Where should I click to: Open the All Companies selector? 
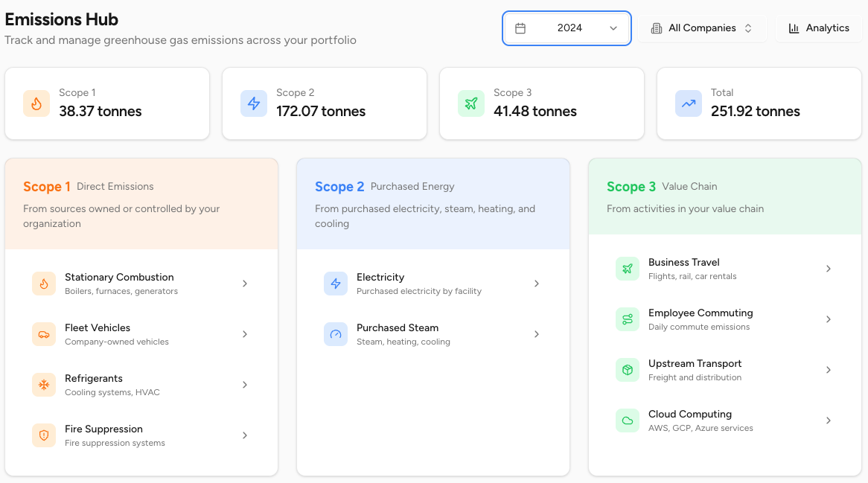coord(701,28)
